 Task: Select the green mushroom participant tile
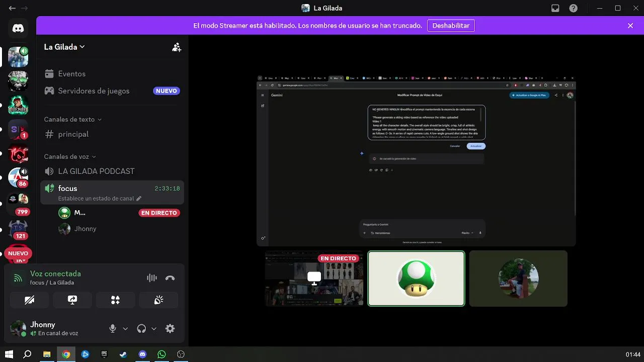(416, 279)
